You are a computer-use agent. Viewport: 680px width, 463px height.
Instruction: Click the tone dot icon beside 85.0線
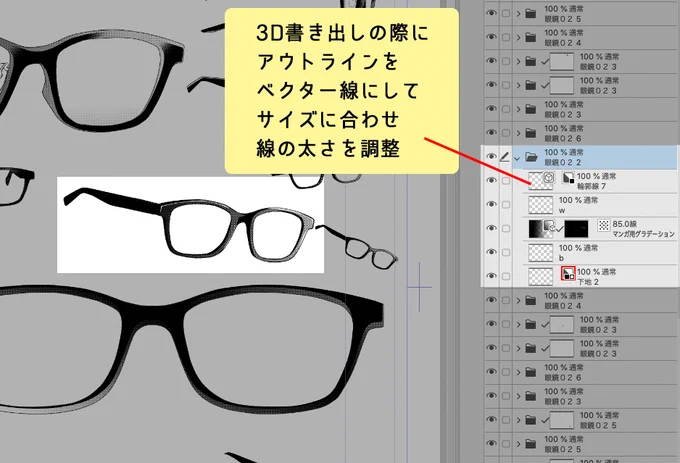(x=604, y=225)
